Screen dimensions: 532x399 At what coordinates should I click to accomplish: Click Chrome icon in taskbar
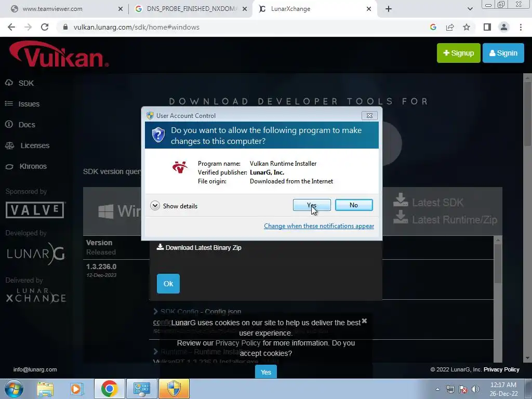pyautogui.click(x=109, y=389)
